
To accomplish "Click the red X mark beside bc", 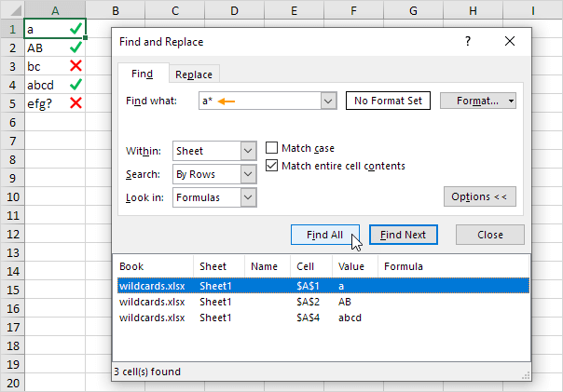I will pos(76,66).
